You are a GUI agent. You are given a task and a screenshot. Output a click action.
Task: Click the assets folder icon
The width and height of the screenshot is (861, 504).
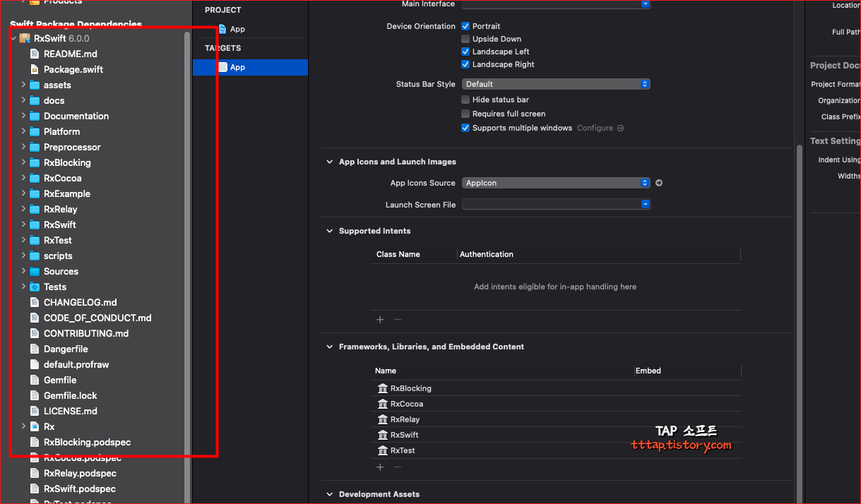point(35,85)
